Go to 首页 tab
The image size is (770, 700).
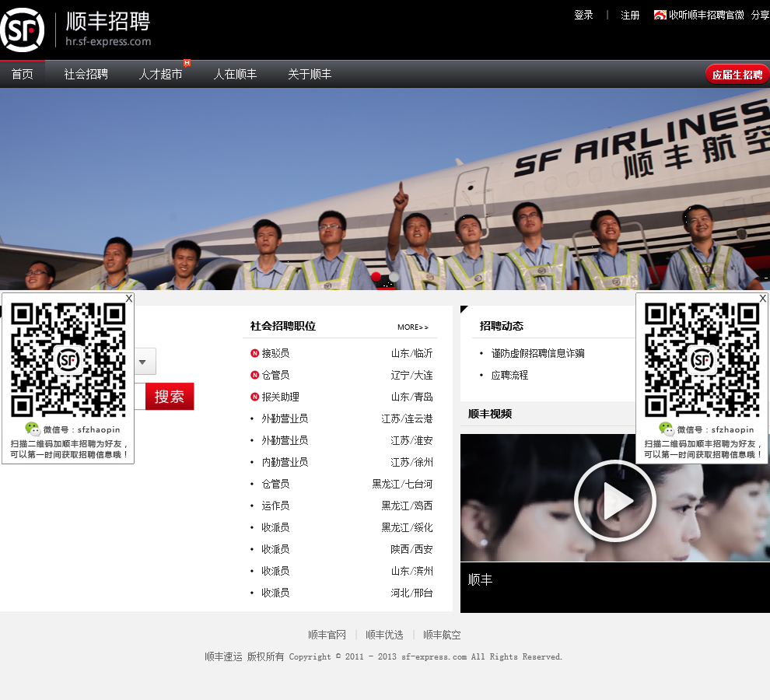[x=23, y=74]
